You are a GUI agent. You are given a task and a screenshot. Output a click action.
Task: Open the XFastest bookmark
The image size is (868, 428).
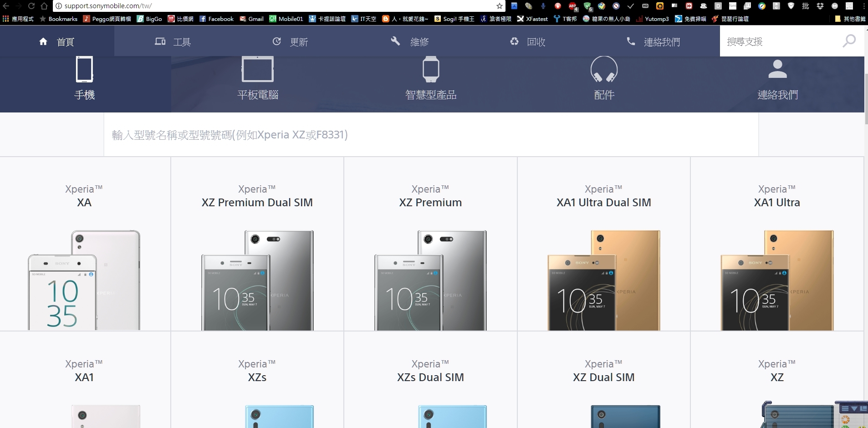(x=532, y=19)
